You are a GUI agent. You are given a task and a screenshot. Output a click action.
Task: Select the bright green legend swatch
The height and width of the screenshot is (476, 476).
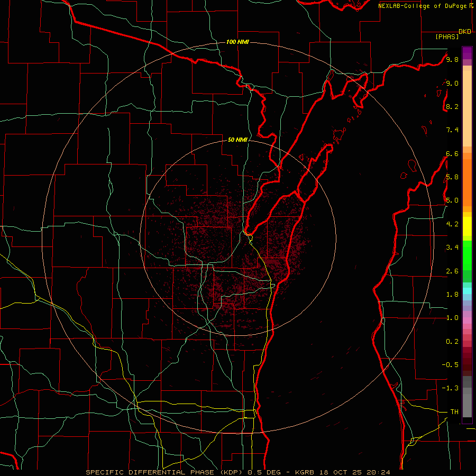click(467, 255)
